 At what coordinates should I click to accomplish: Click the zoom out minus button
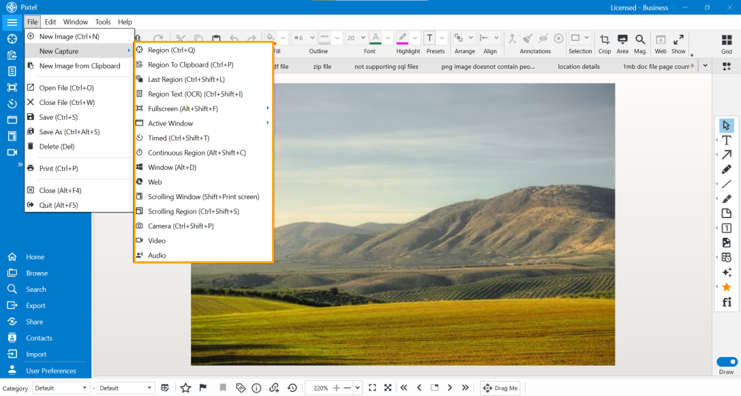tap(347, 387)
